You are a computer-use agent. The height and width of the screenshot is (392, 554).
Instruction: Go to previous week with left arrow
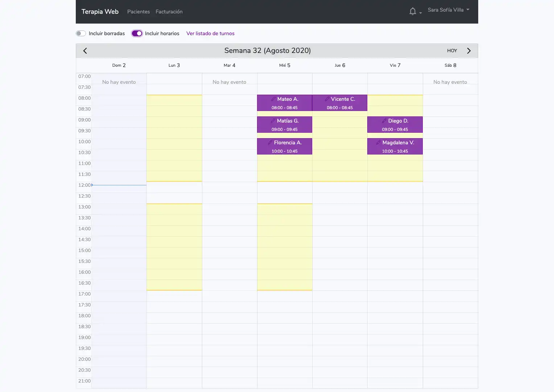coord(85,51)
